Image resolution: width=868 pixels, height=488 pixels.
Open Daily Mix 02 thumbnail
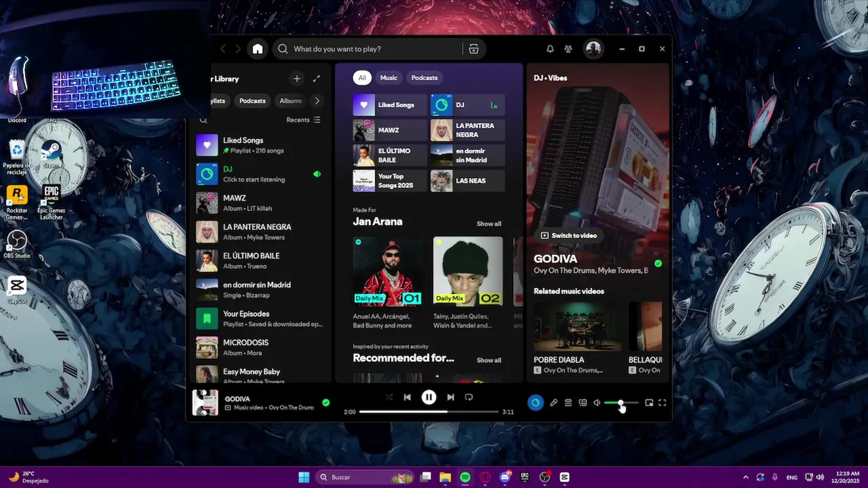coord(468,271)
